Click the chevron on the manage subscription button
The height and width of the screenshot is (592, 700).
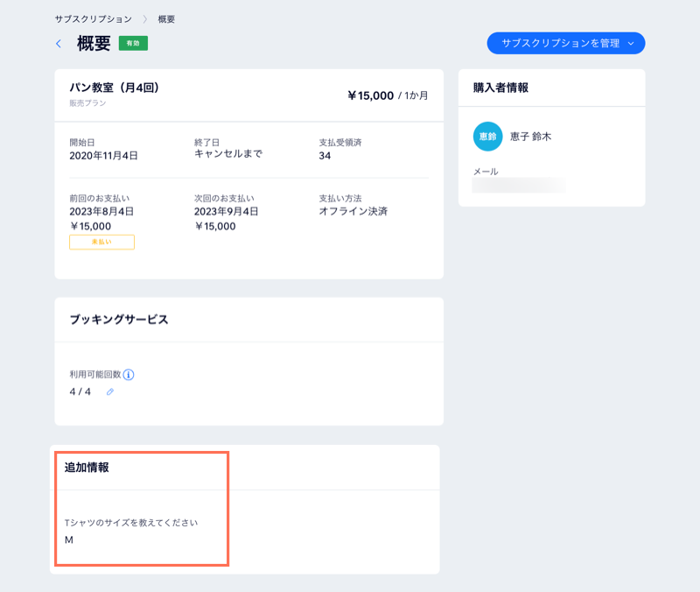(631, 43)
